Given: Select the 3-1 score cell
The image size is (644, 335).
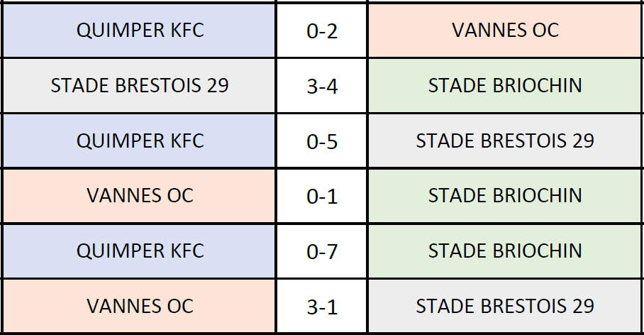Looking at the screenshot, I should 322,306.
